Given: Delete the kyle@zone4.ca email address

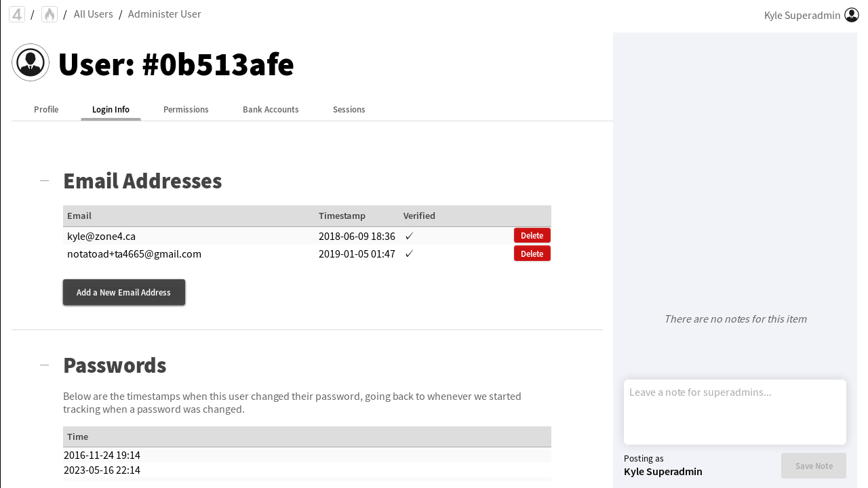Looking at the screenshot, I should point(532,236).
